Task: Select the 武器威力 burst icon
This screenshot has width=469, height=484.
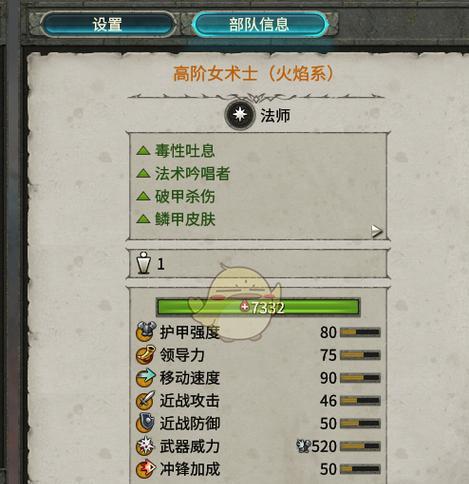Action: tap(146, 446)
